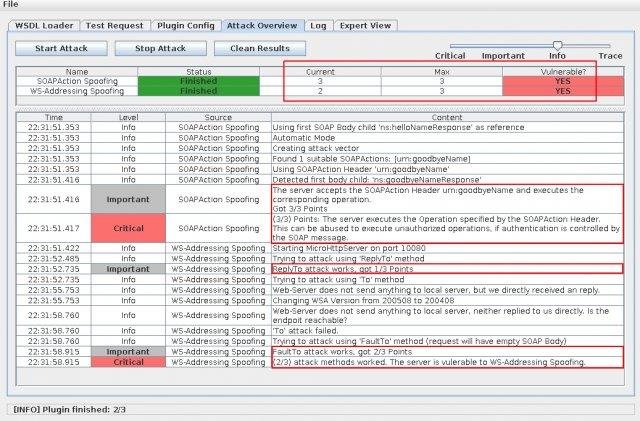Click the Important cell at 22:31:51.416
This screenshot has width=640, height=421.
tap(128, 199)
